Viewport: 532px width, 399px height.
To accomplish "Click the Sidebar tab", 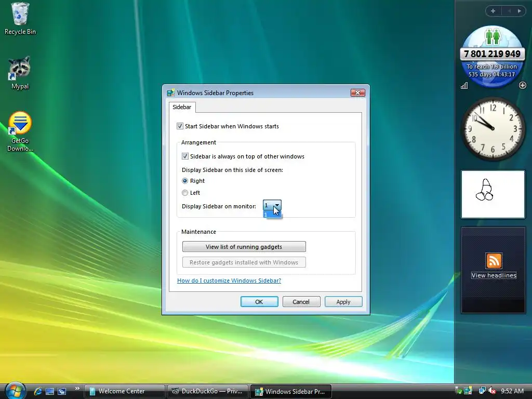I will [x=182, y=107].
